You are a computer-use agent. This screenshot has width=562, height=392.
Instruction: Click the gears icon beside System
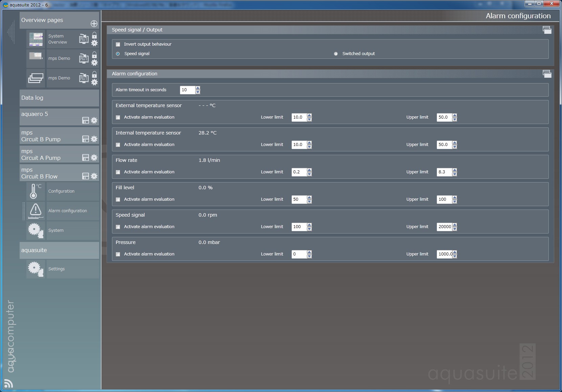pyautogui.click(x=36, y=230)
